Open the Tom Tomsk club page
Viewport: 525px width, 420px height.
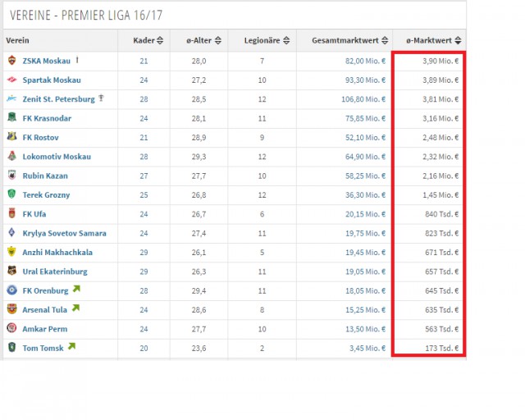click(43, 348)
